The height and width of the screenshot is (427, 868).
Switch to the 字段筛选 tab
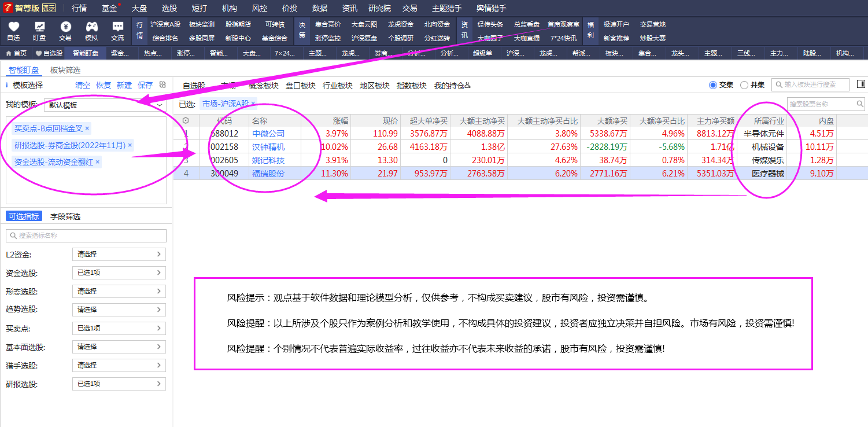coord(65,216)
